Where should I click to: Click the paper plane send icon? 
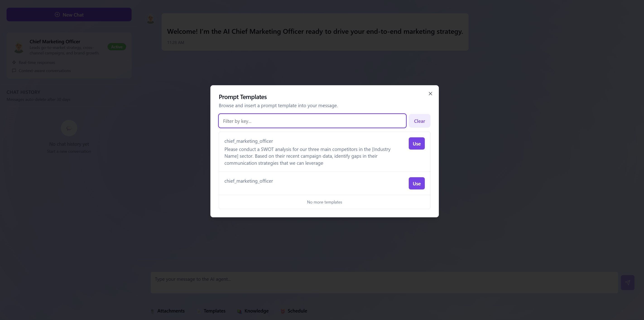tap(628, 282)
